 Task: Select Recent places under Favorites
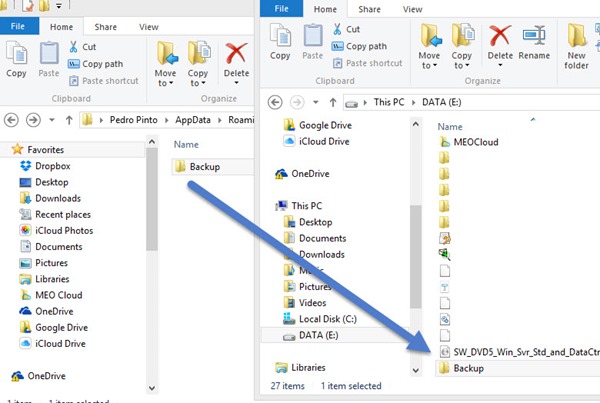[x=55, y=215]
